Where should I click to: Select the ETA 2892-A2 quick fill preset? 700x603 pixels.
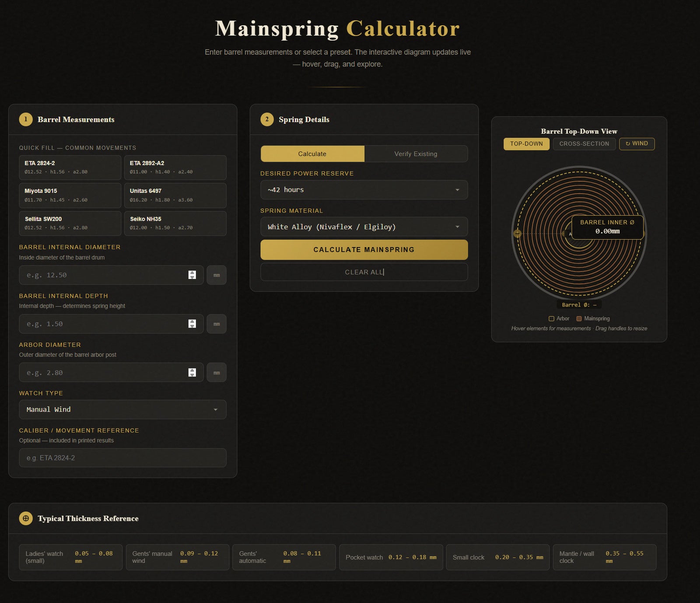click(x=175, y=167)
